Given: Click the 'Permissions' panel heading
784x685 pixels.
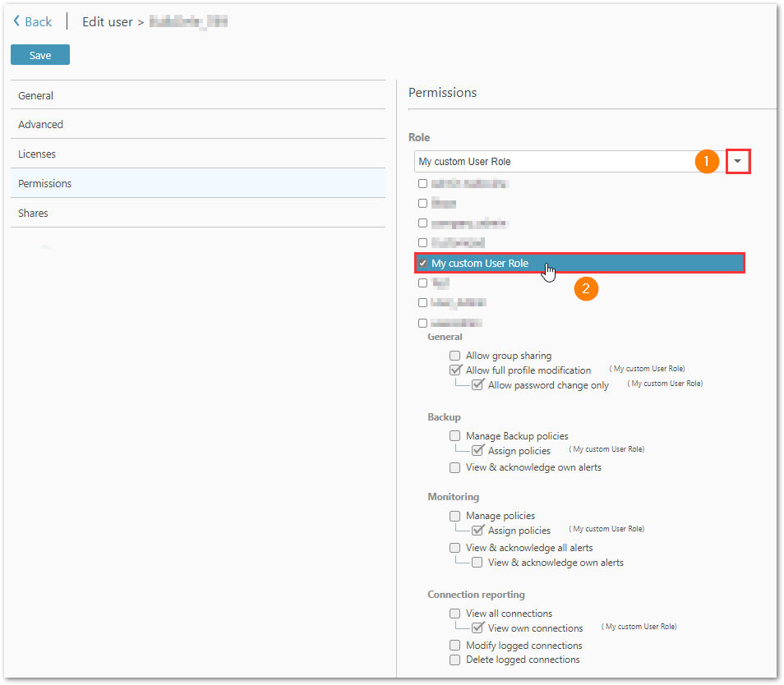Looking at the screenshot, I should click(x=442, y=93).
